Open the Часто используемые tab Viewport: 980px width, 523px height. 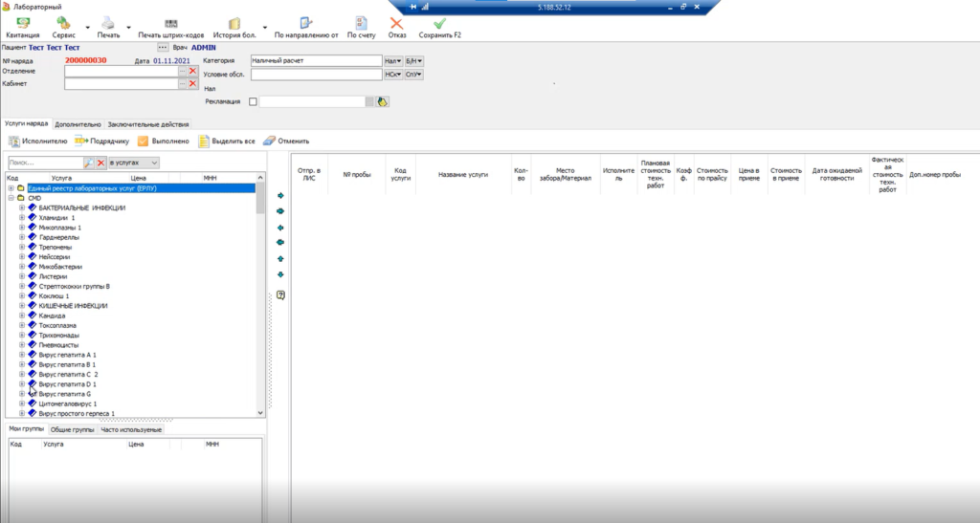(132, 429)
